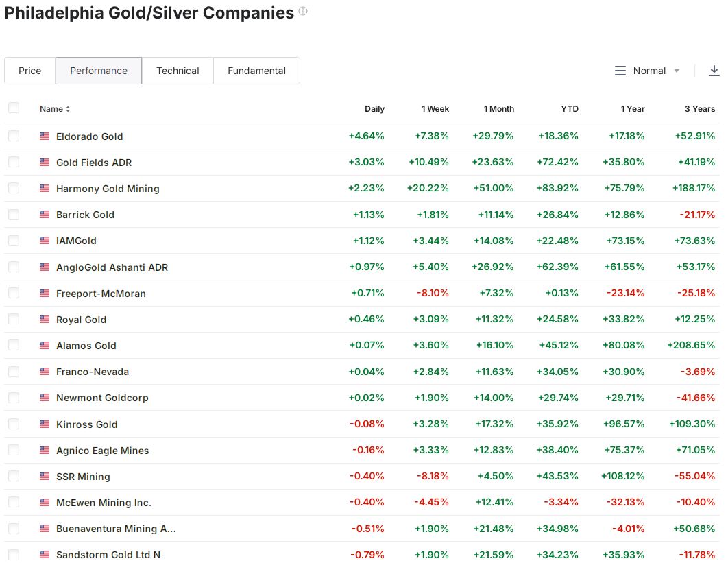Check the box for Gold Fields ADR

14,163
